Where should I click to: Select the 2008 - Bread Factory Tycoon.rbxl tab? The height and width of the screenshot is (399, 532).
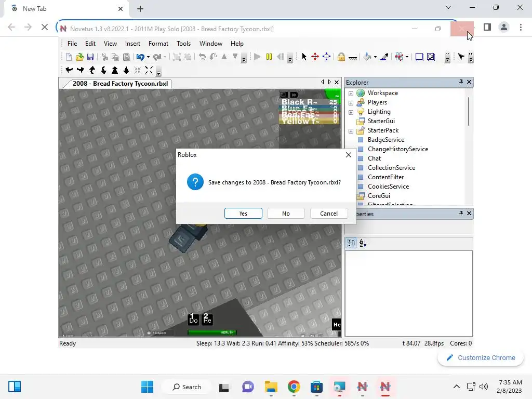point(120,84)
